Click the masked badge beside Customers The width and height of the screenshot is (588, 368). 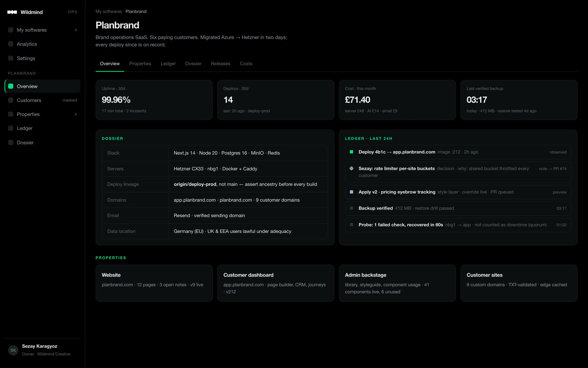pos(70,100)
